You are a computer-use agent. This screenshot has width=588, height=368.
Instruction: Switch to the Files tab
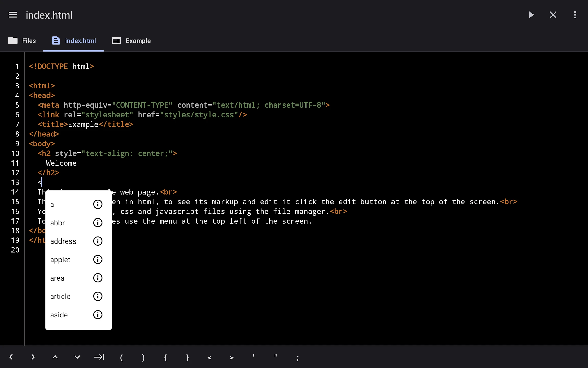pyautogui.click(x=22, y=41)
